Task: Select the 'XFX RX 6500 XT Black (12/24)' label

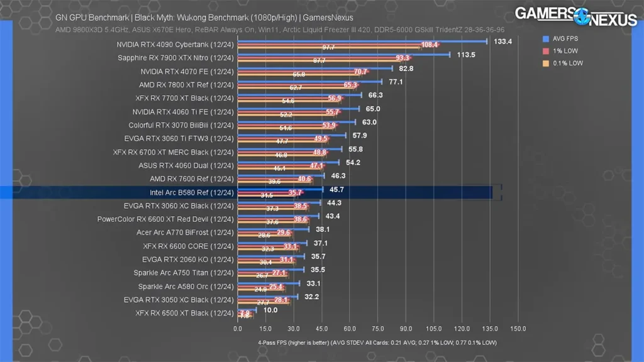Action: point(184,313)
